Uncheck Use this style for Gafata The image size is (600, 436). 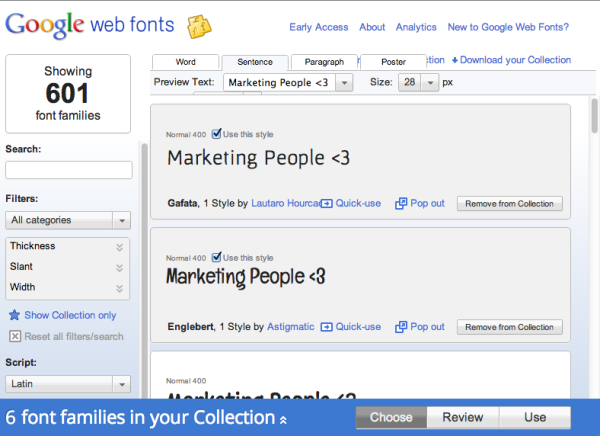(x=217, y=134)
